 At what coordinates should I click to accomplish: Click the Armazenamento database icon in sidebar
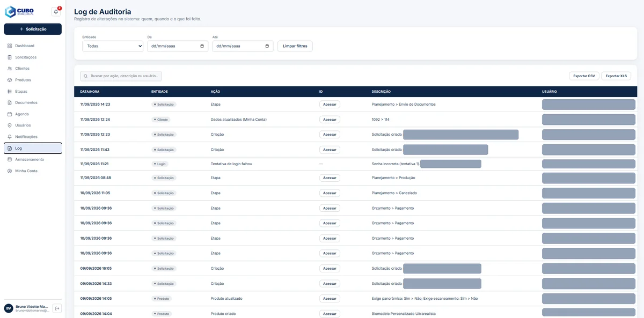coord(10,159)
